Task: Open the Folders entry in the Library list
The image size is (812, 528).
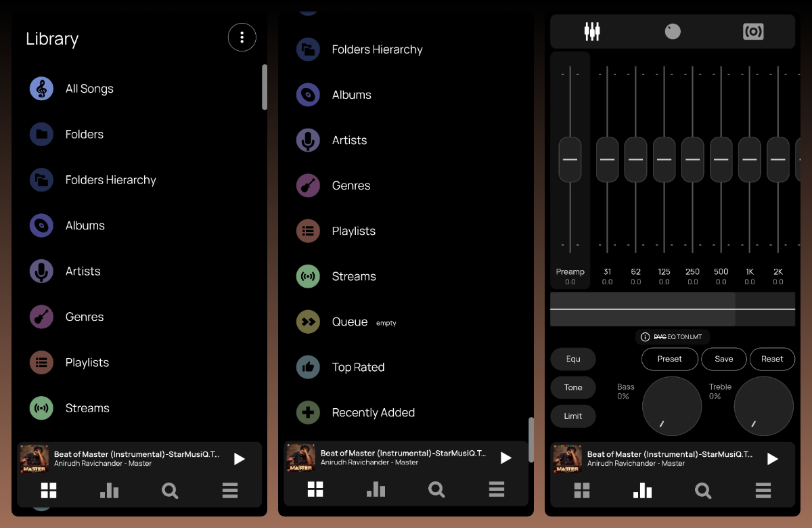Action: 85,134
